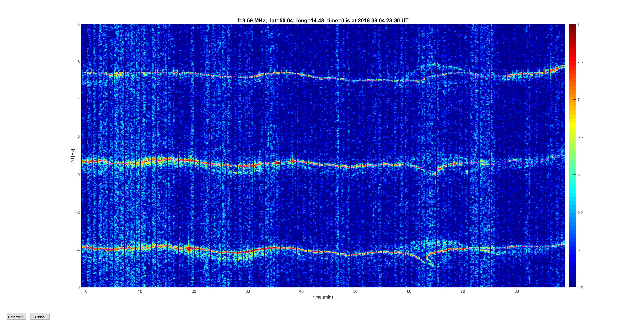Click the colorbar near value 6.5
Image resolution: width=644 pixels, height=323 pixels.
(572, 137)
